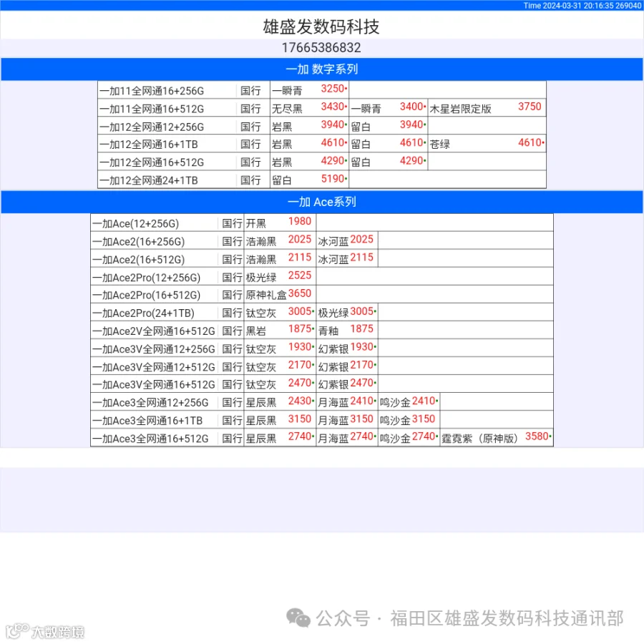
Task: Select row 一加Ace(12+256G)
Action: (322, 223)
